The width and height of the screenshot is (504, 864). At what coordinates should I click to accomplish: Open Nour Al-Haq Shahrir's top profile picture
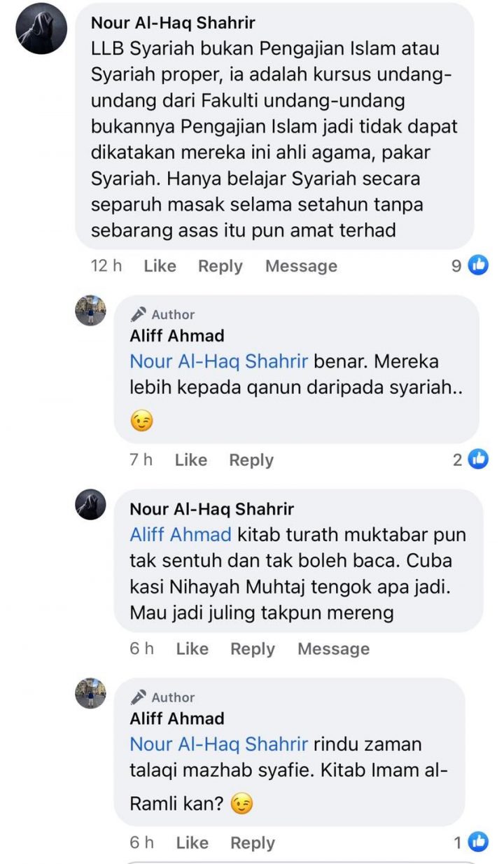coord(41,29)
